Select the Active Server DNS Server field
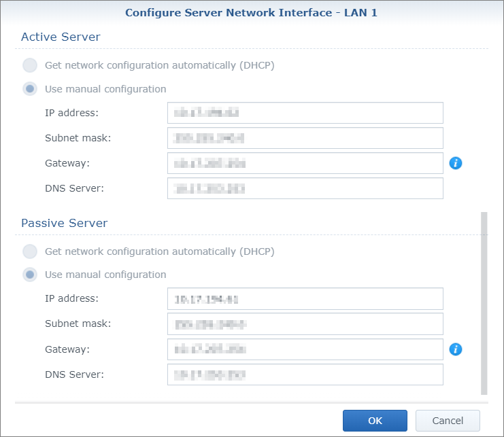 point(305,188)
